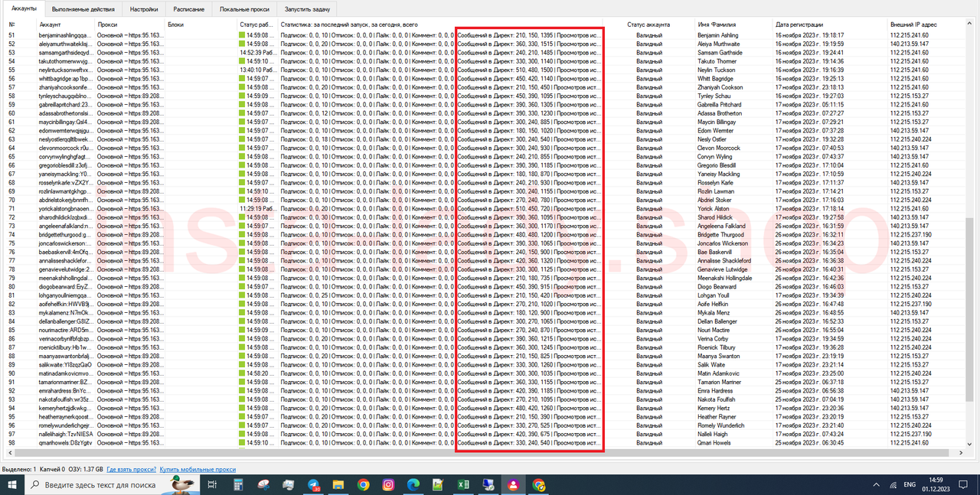980x495 pixels.
Task: Launch Calculator from the taskbar
Action: tap(238, 484)
